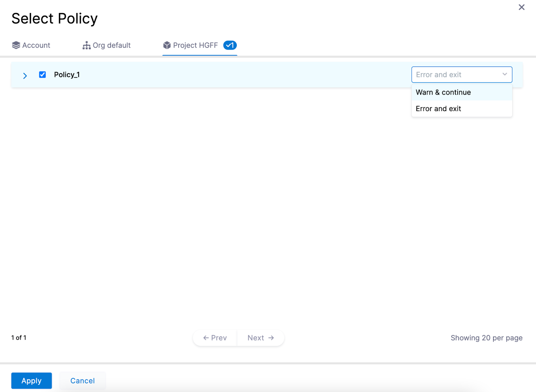
Task: Click the selected-count badge on Project HGFF
Action: (x=230, y=45)
